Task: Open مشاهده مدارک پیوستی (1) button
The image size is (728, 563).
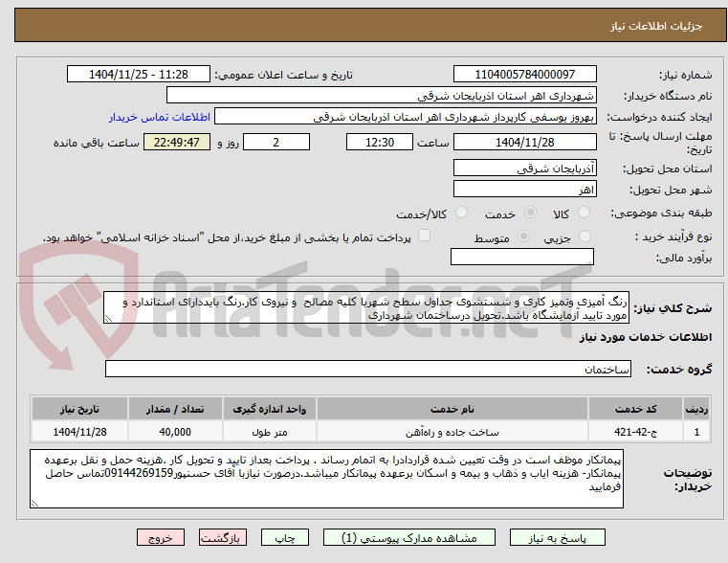Action: (409, 537)
